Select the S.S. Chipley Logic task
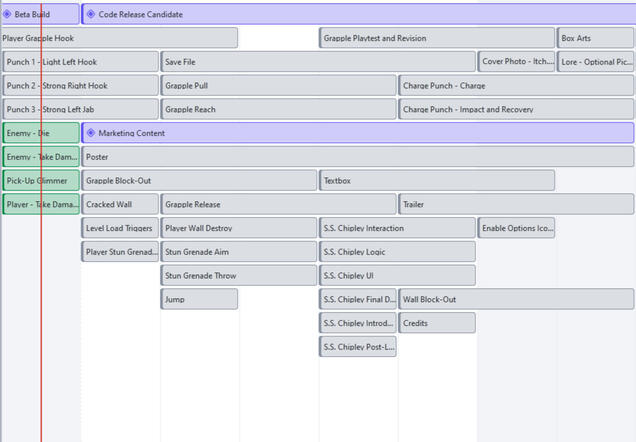Image resolution: width=636 pixels, height=442 pixels. [x=397, y=252]
